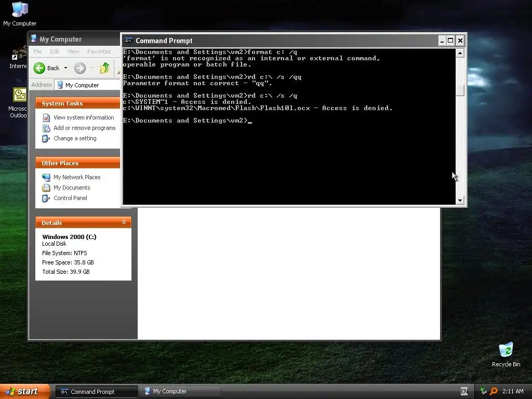Close the Command Prompt window
Image resolution: width=532 pixels, height=399 pixels.
pos(460,41)
